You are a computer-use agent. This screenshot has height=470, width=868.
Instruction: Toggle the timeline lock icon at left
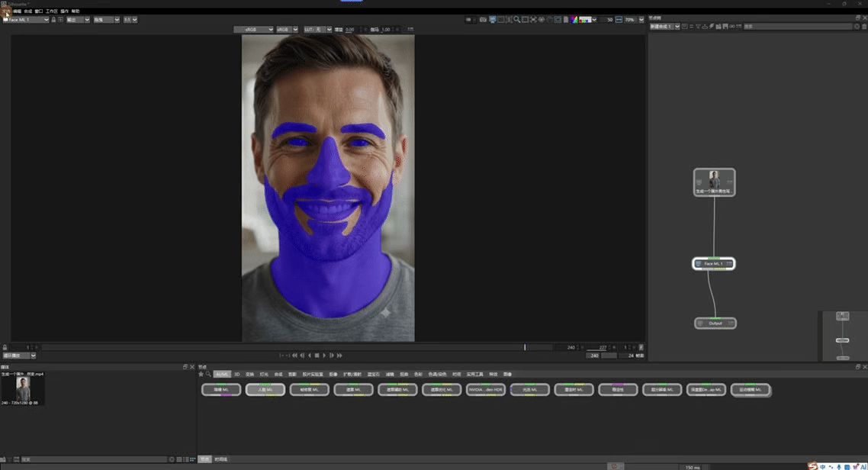click(x=5, y=347)
